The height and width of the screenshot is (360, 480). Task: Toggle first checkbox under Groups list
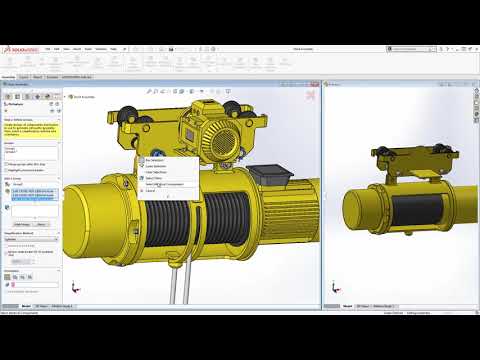6,164
